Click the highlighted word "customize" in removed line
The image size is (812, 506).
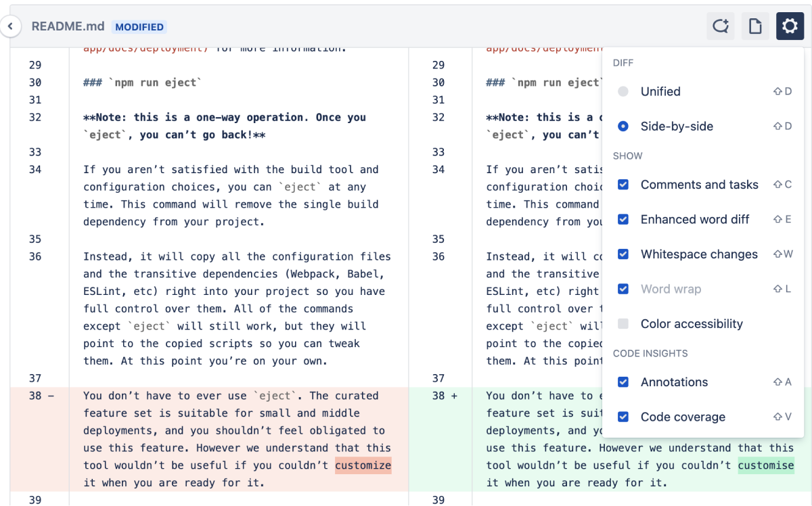[363, 465]
